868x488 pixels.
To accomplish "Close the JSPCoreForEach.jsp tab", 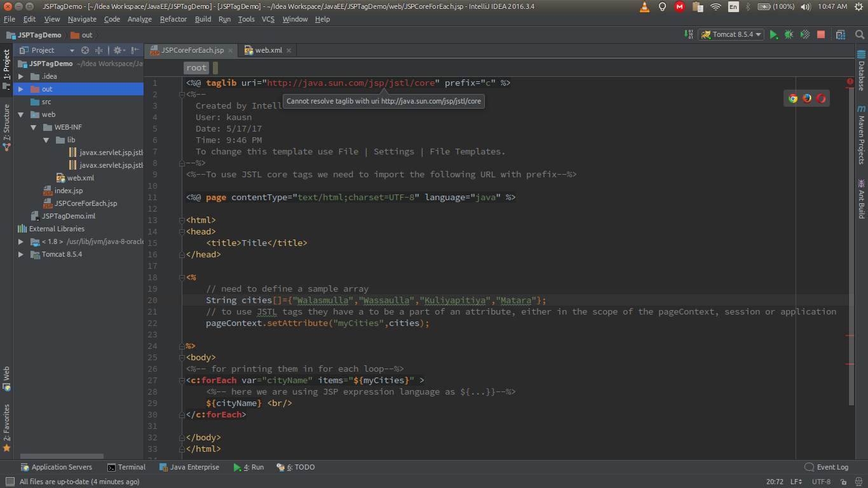I will tap(231, 50).
